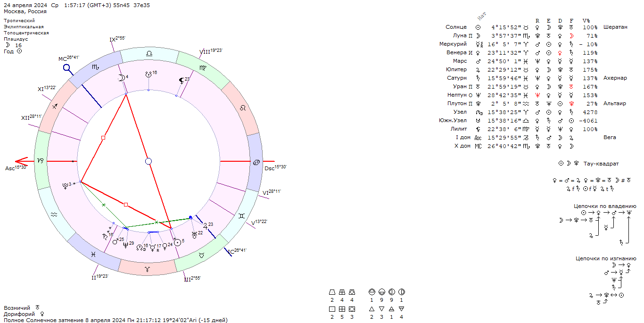Select the Saturn glyph on the chart wheel
Image resolution: width=644 pixels, height=323 pixels.
coord(104,235)
